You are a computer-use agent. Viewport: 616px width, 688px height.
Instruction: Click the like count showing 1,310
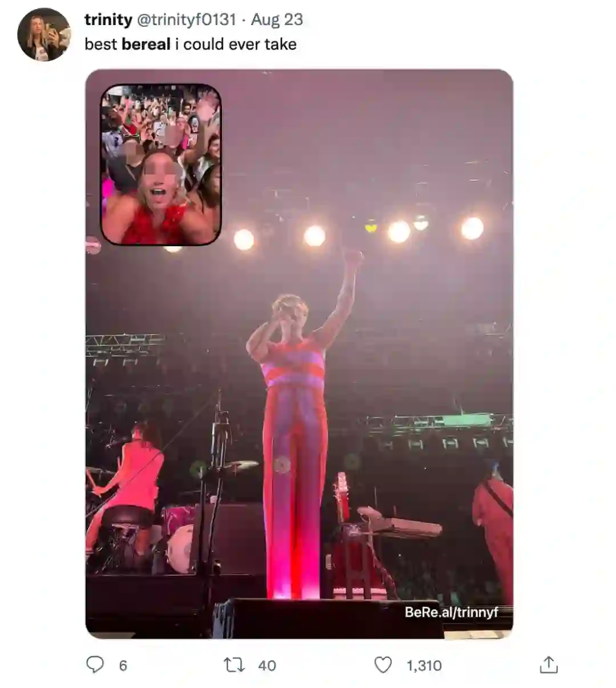(424, 665)
